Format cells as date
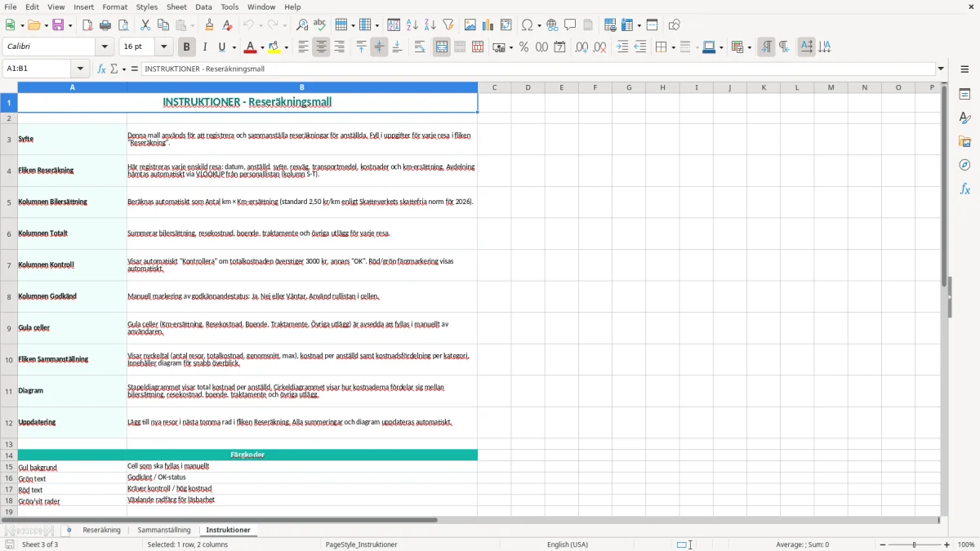The height and width of the screenshot is (551, 980). click(x=559, y=47)
